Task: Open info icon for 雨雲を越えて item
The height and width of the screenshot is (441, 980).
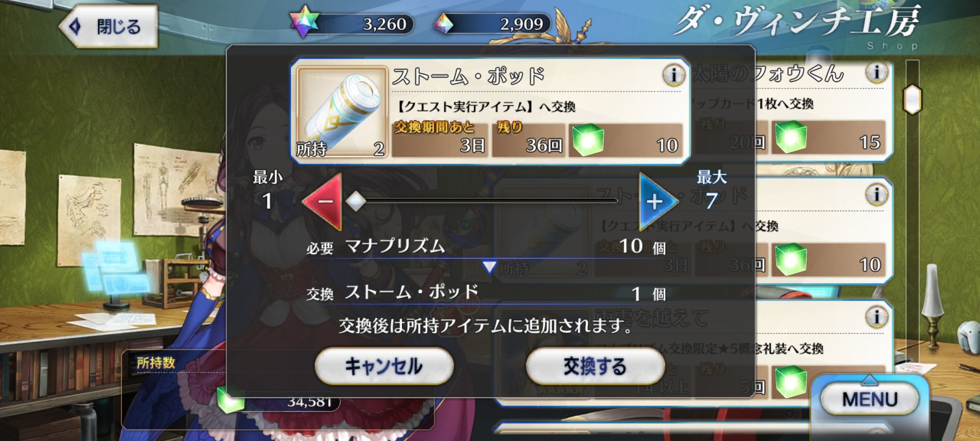Action: tap(877, 317)
